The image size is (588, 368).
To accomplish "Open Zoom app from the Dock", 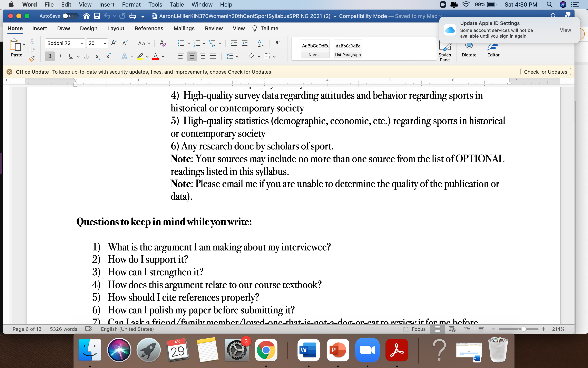I will pos(367,350).
